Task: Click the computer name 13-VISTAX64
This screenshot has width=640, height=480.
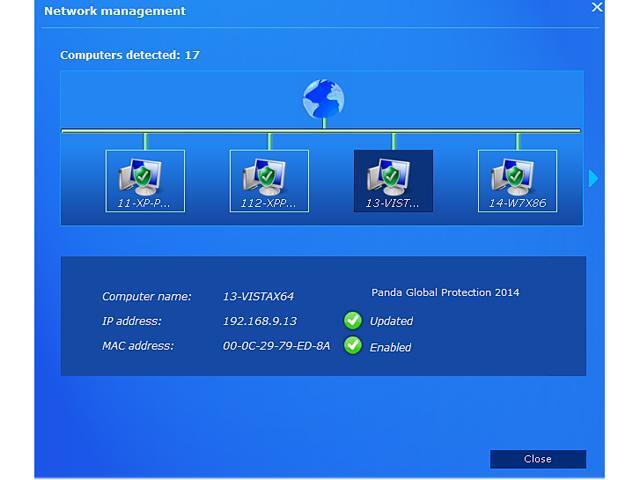Action: pyautogui.click(x=258, y=296)
